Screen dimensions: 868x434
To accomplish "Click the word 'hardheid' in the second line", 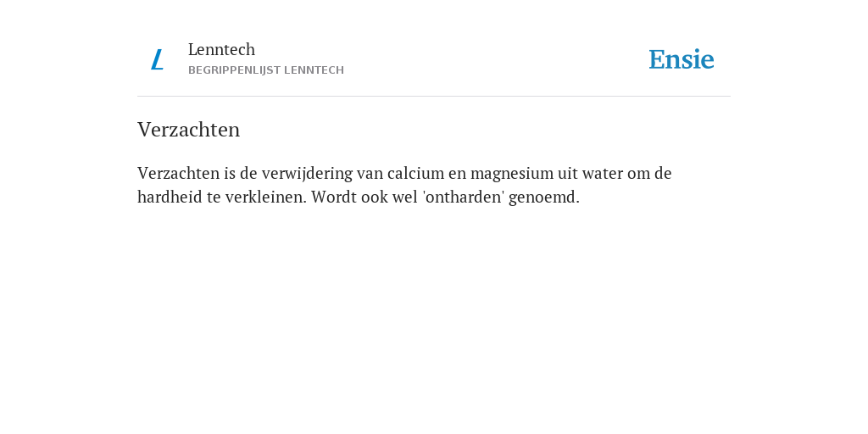I will pyautogui.click(x=170, y=197).
